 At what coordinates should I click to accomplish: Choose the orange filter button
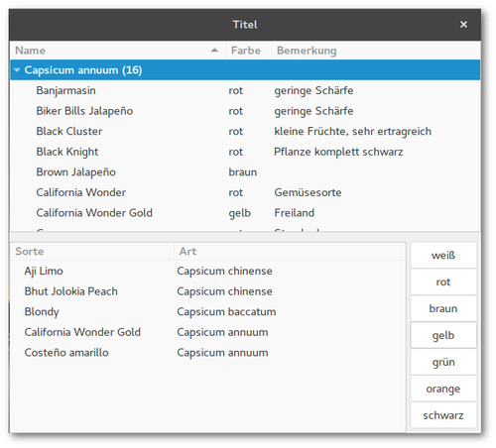point(443,389)
